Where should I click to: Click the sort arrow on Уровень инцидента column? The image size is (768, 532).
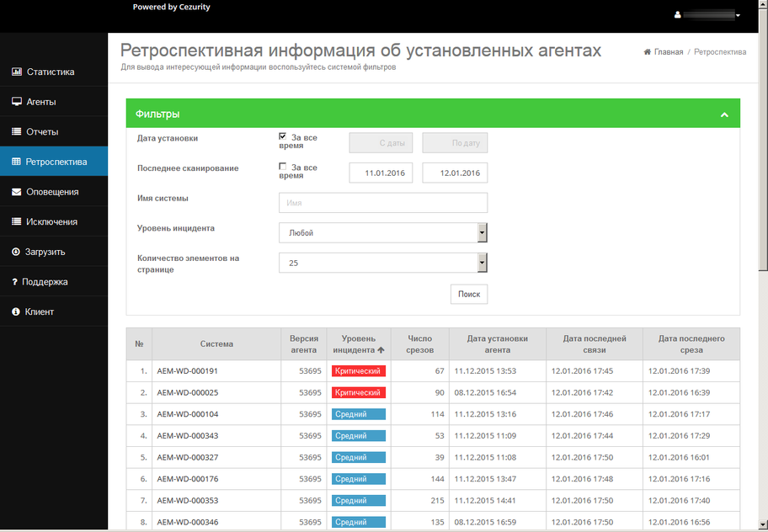pyautogui.click(x=381, y=350)
